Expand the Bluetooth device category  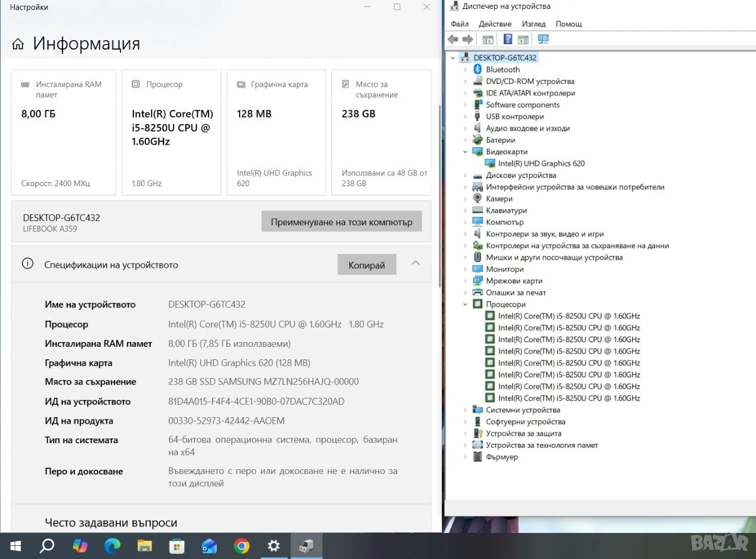[465, 70]
